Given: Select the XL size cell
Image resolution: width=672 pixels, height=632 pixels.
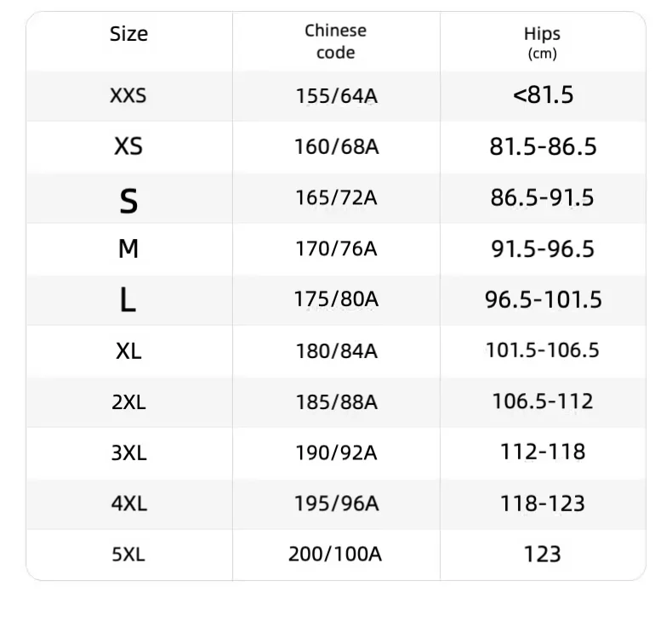Looking at the screenshot, I should click(128, 350).
